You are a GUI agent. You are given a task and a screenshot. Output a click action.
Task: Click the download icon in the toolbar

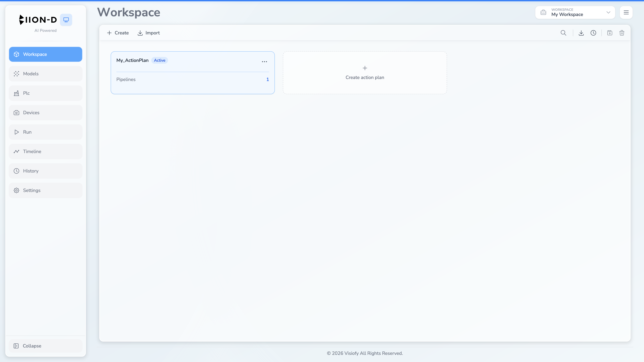581,33
